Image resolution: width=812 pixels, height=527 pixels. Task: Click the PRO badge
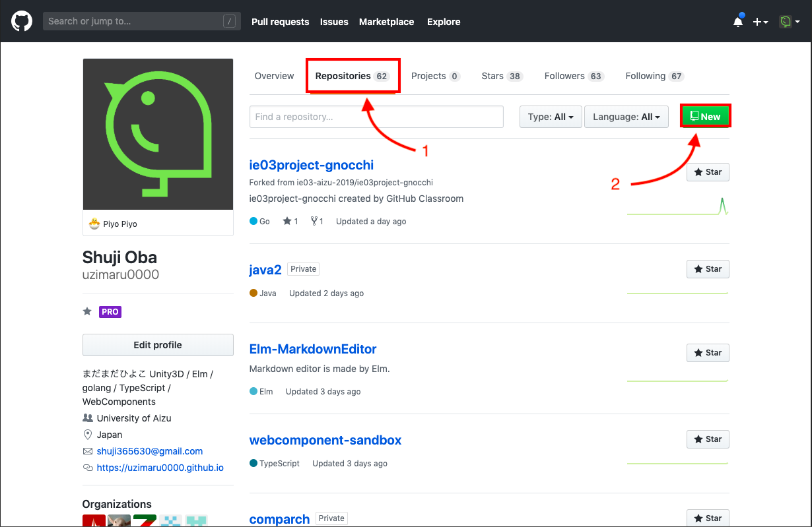click(x=110, y=312)
